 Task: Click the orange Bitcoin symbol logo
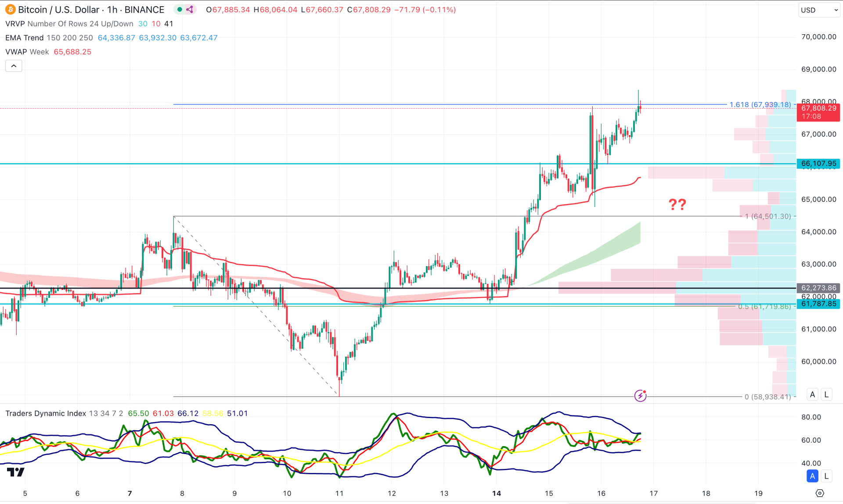(10, 9)
